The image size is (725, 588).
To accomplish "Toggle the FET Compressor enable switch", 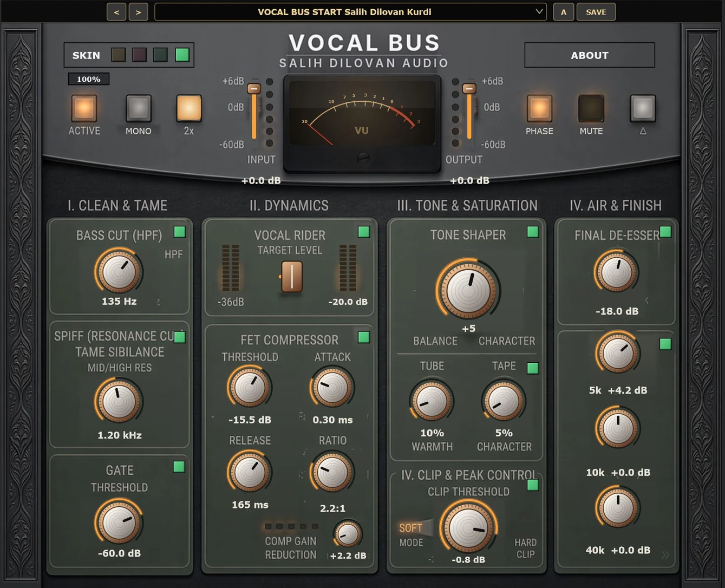I will coord(364,337).
